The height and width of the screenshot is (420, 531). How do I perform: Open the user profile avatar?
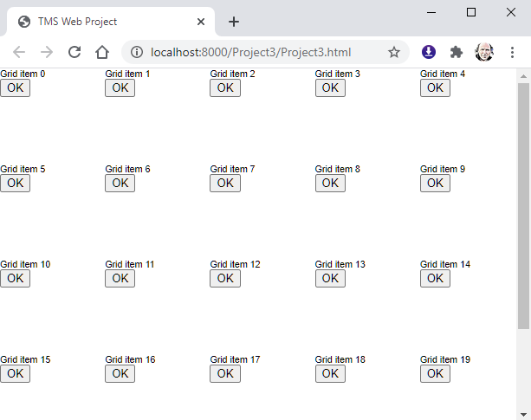click(484, 52)
